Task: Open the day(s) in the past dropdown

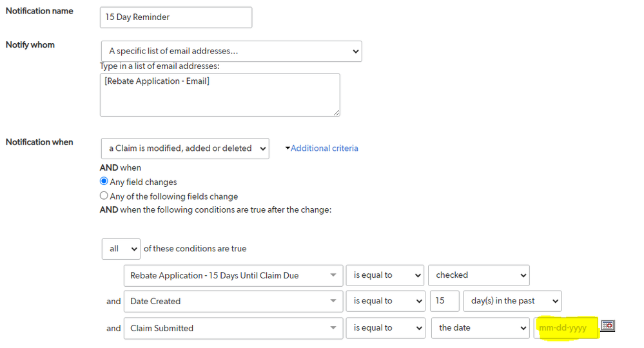Action: click(x=512, y=301)
